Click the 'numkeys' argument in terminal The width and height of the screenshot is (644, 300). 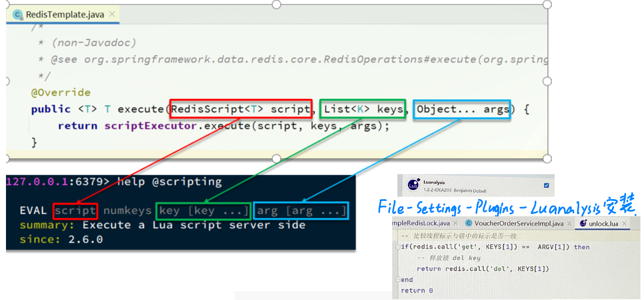tap(127, 210)
